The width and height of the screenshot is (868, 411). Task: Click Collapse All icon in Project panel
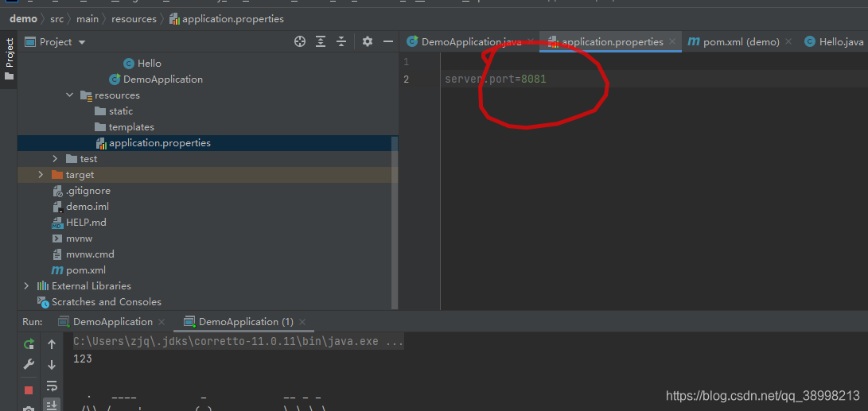341,41
